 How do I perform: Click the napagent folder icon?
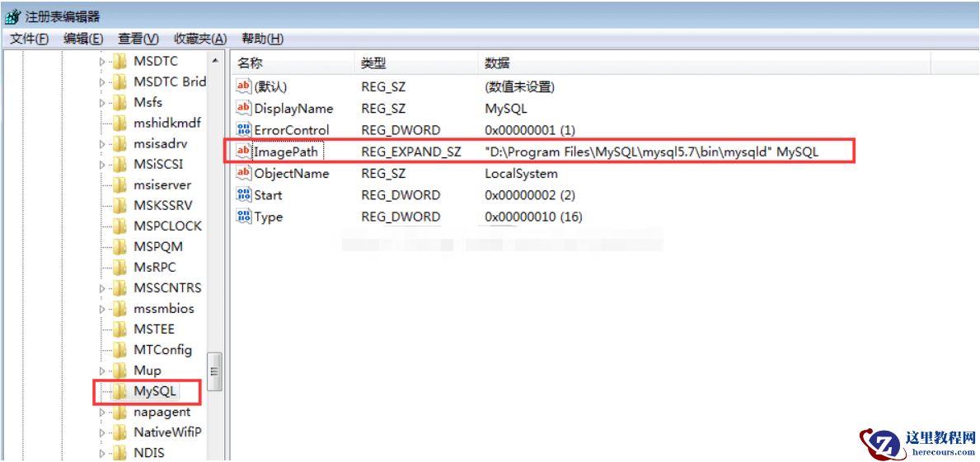tap(119, 412)
